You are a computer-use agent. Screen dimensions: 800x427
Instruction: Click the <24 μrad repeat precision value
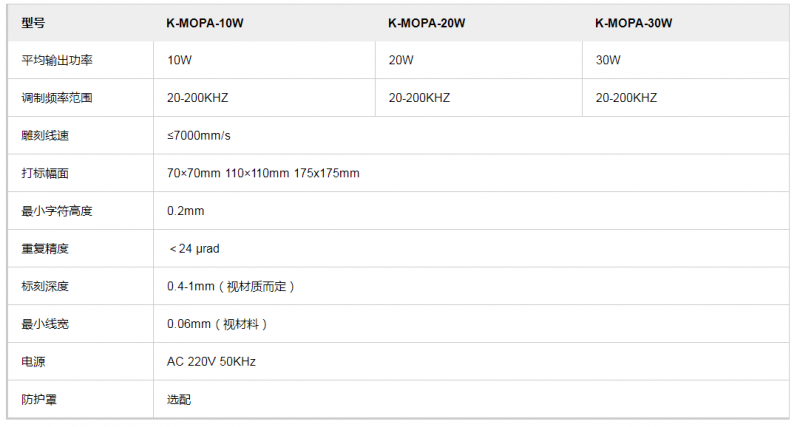195,249
